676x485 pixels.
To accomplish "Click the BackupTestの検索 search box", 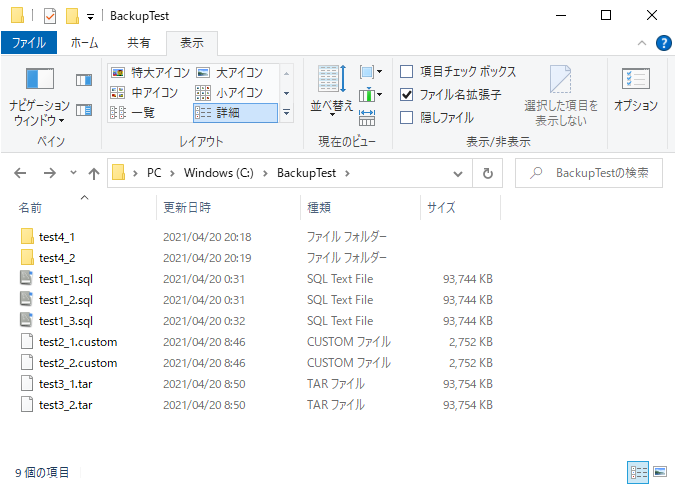I will [x=588, y=173].
